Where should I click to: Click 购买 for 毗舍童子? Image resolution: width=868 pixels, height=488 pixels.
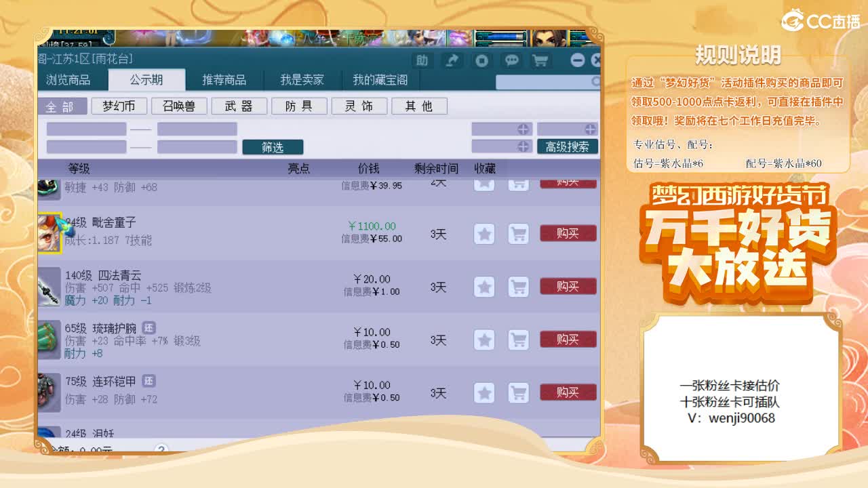[568, 234]
